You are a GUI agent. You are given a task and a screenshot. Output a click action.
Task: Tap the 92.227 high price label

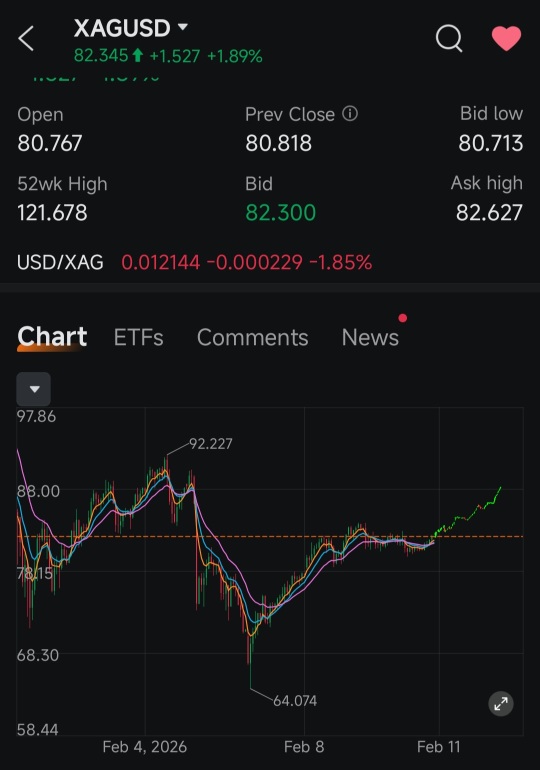211,444
